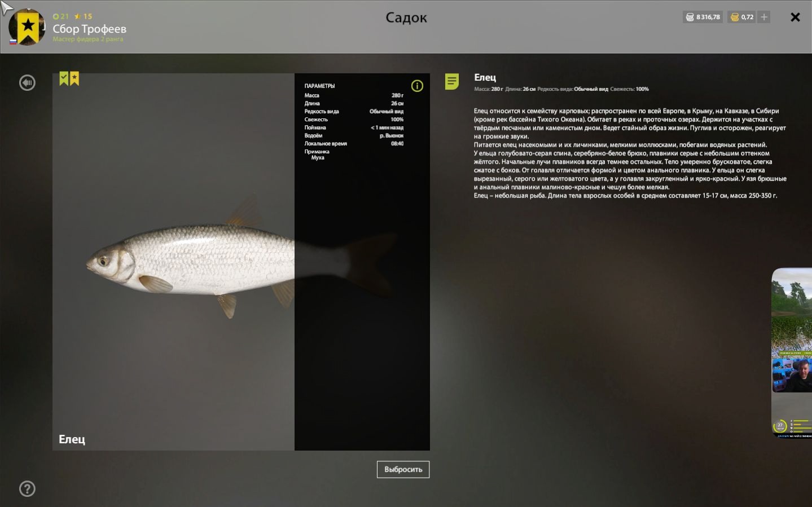Click the fish description paragraph text
The width and height of the screenshot is (812, 507).
(x=630, y=153)
